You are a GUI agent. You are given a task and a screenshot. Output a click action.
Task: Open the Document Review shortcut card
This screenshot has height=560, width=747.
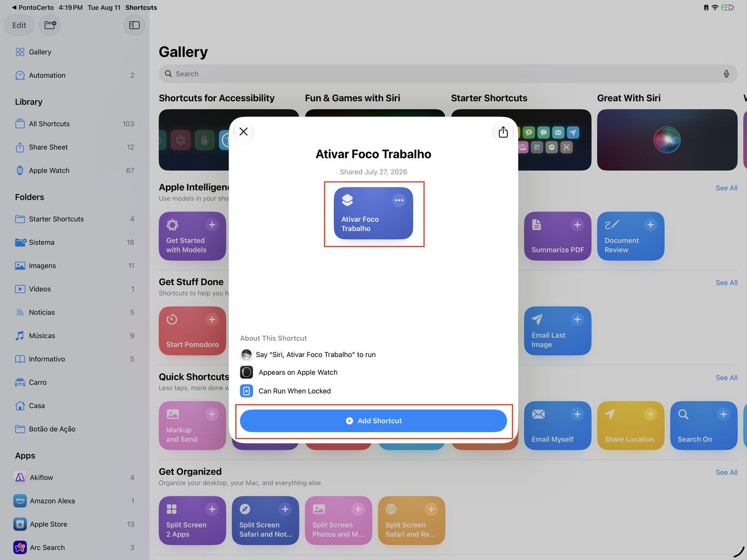coord(631,236)
